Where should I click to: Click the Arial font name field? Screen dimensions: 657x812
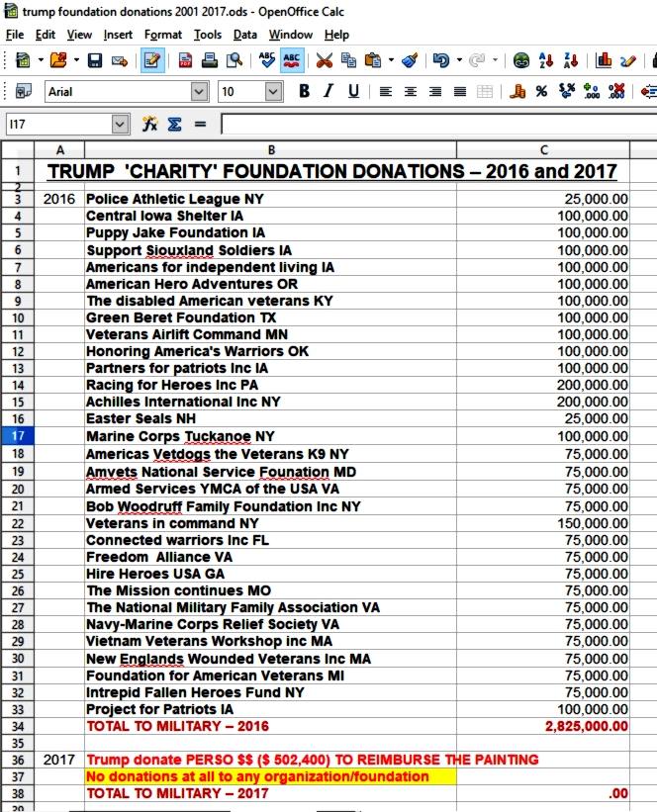(118, 92)
